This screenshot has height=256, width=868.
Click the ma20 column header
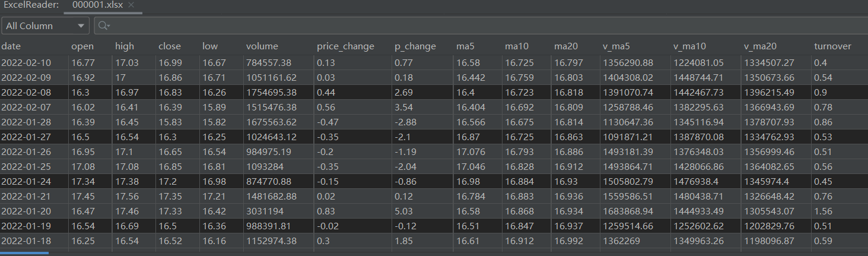[568, 46]
